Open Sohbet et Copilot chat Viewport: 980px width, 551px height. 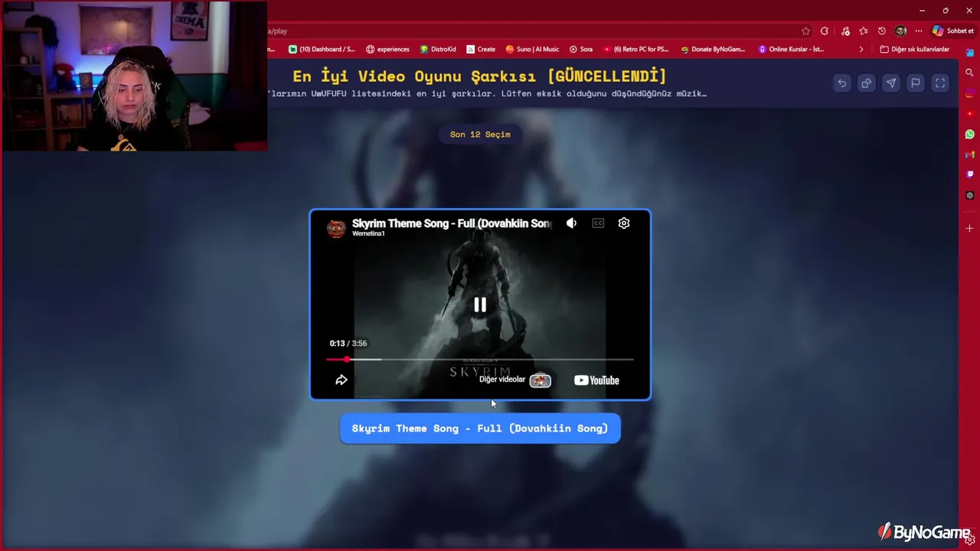click(x=952, y=31)
